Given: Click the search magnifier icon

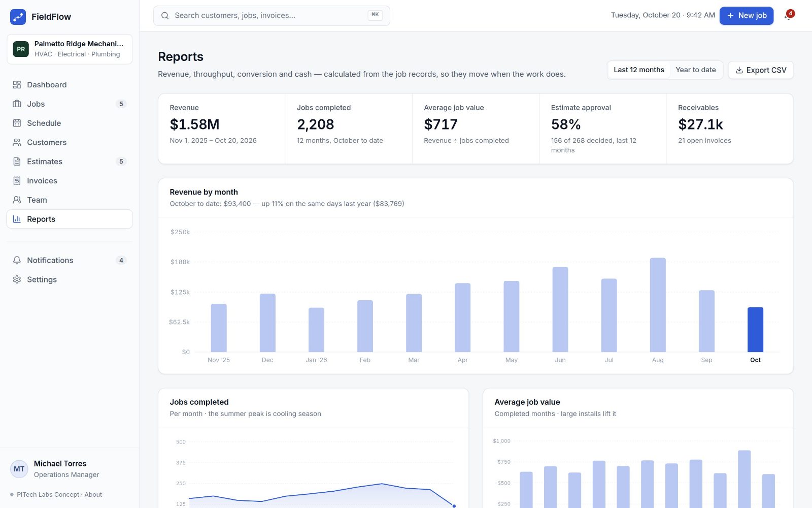Looking at the screenshot, I should tap(165, 16).
